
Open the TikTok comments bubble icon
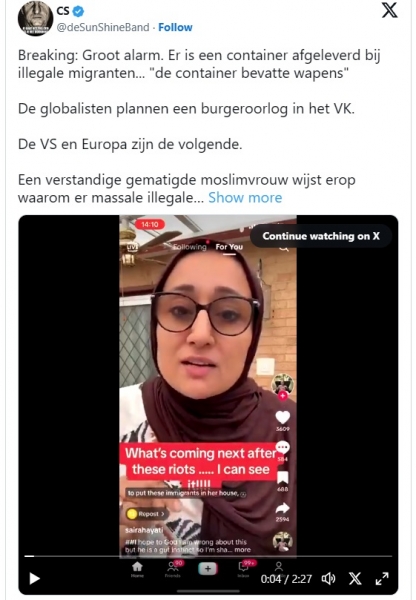tap(283, 447)
